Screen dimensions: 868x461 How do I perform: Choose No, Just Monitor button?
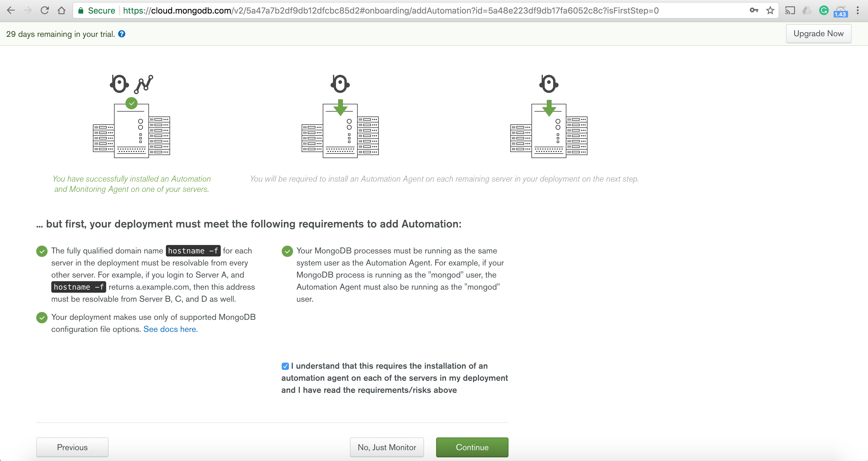386,447
